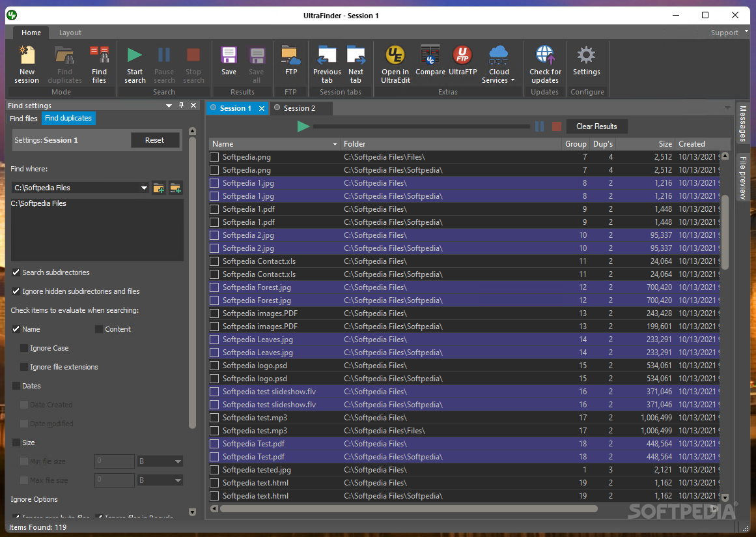Viewport: 756px width, 537px height.
Task: Select the Find duplicates settings tab
Action: [68, 118]
